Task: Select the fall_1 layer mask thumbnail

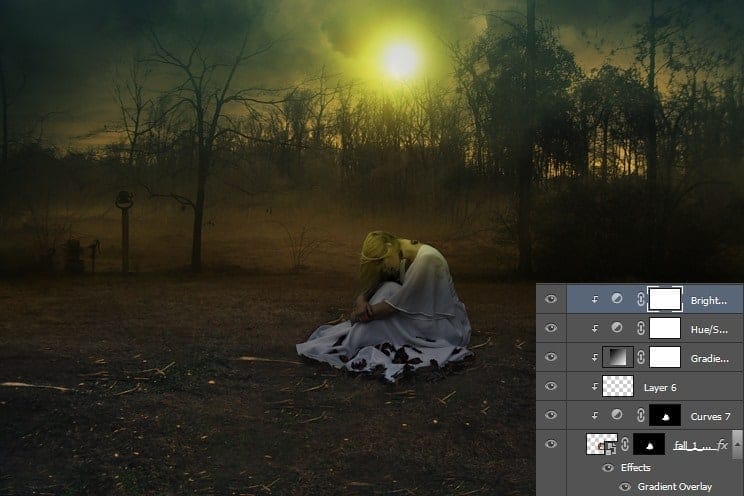Action: click(x=649, y=444)
